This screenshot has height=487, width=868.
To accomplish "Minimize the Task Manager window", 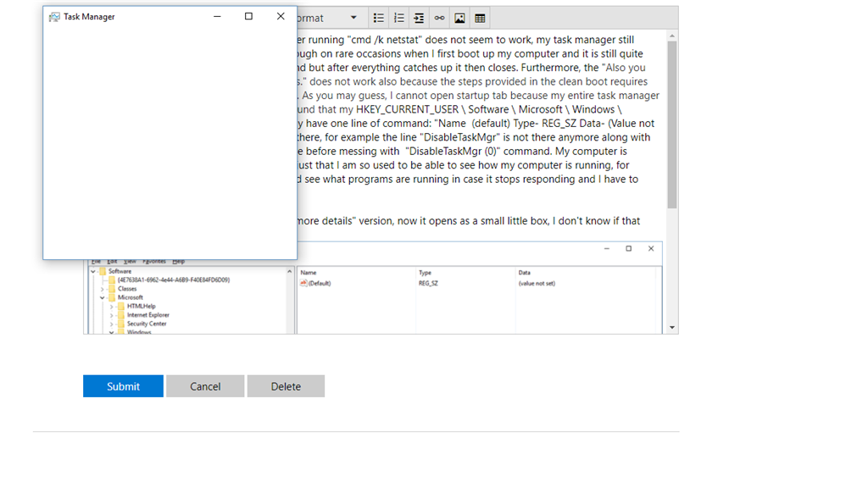I will 217,16.
